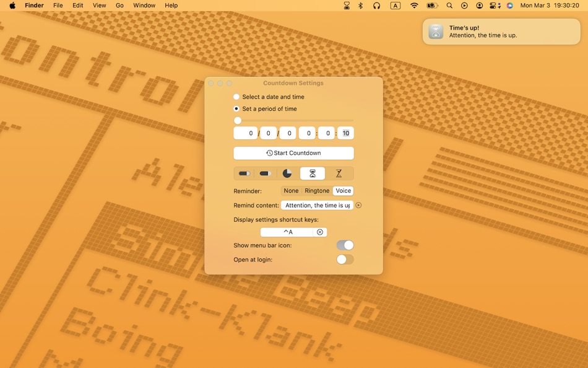This screenshot has height=368, width=588.
Task: Select the second progress-bar countdown style icon
Action: tap(266, 173)
